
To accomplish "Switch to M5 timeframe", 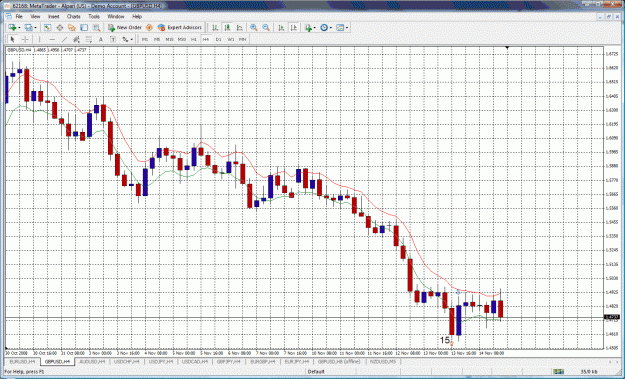I will [157, 39].
